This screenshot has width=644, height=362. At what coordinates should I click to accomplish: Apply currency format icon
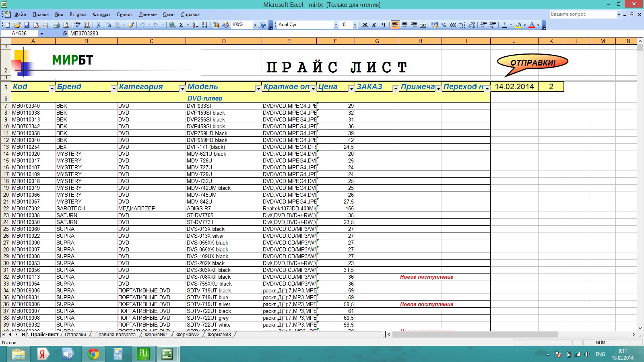point(434,25)
